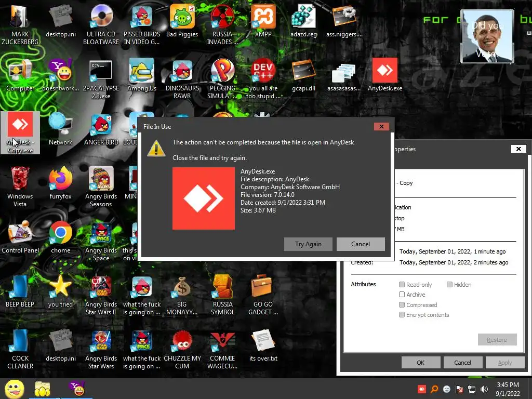This screenshot has height=399, width=532.
Task: Toggle the Read-only attribute checkbox
Action: pos(402,284)
